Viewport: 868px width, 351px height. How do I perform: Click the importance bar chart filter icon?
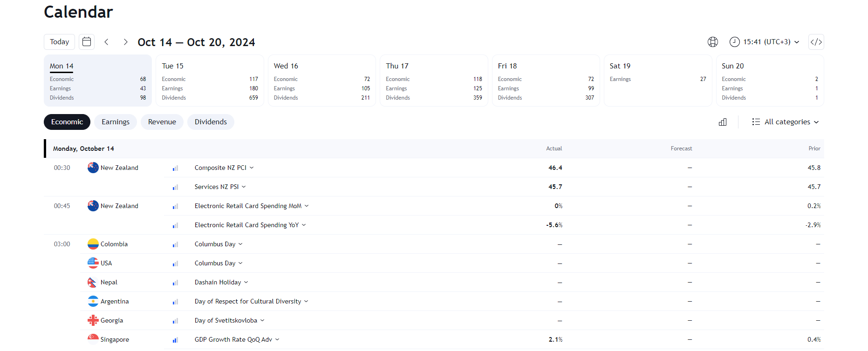click(723, 122)
